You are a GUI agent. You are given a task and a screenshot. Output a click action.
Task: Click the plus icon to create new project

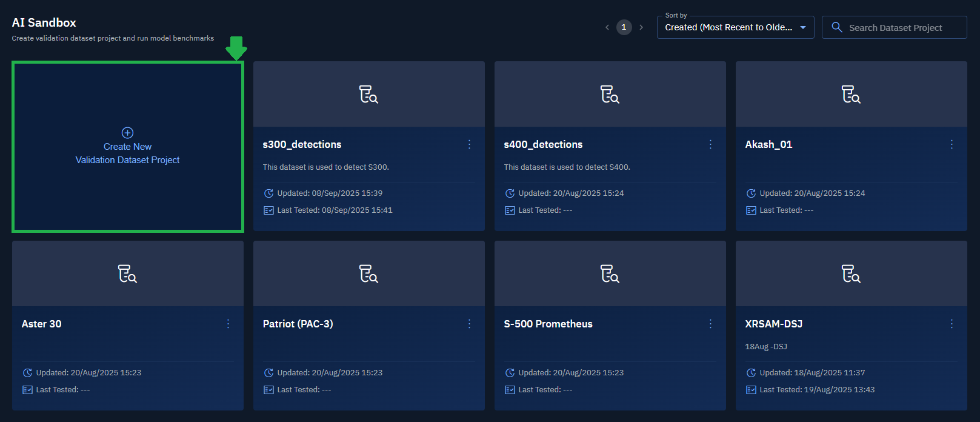(127, 133)
